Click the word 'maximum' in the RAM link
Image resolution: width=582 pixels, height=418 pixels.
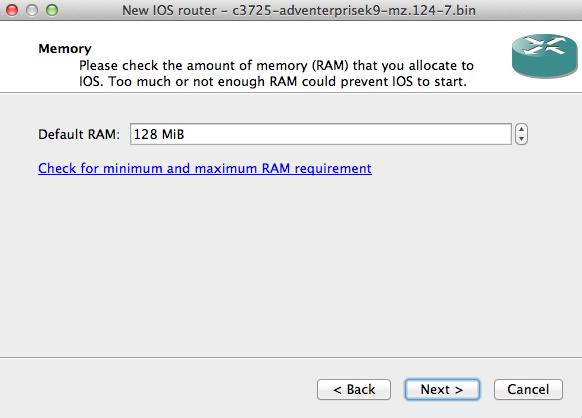[226, 169]
